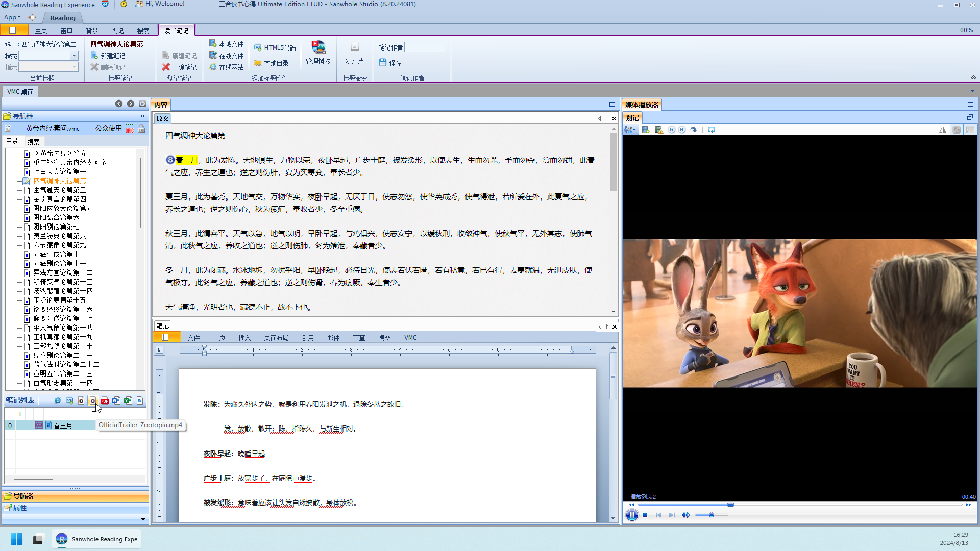Viewport: 980px width, 551px height.
Task: Click 保存 to save note author
Action: pos(390,63)
